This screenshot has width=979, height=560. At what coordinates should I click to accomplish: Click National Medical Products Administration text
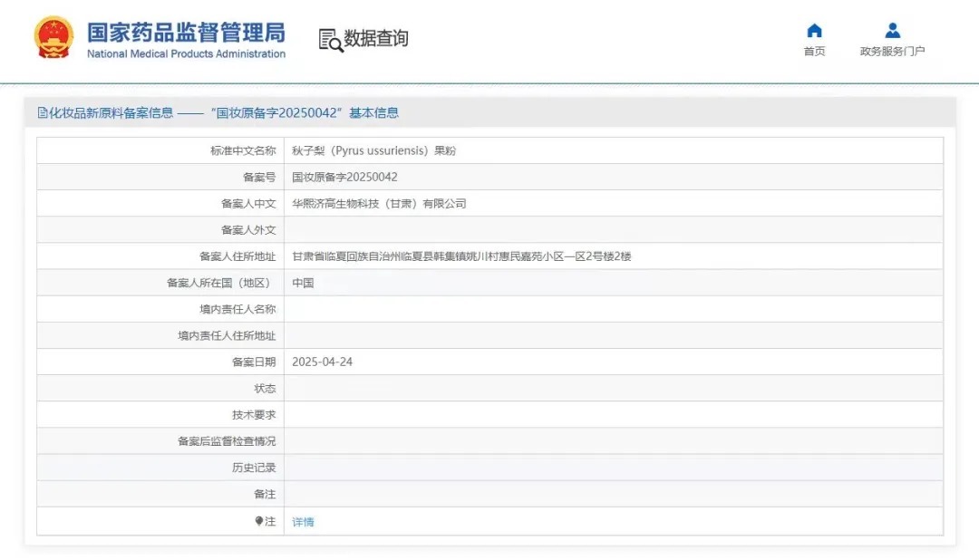click(186, 53)
